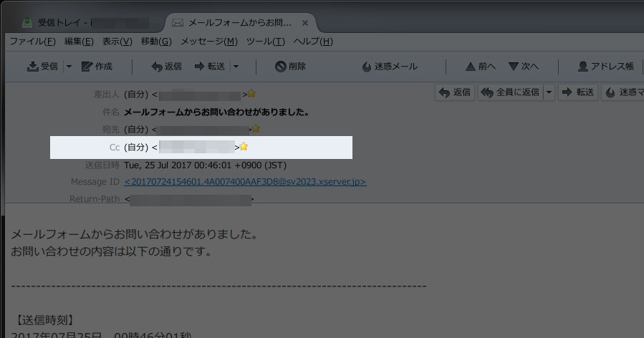This screenshot has width=644, height=338.
Task: Click the header 転送 forward button
Action: coord(578,92)
